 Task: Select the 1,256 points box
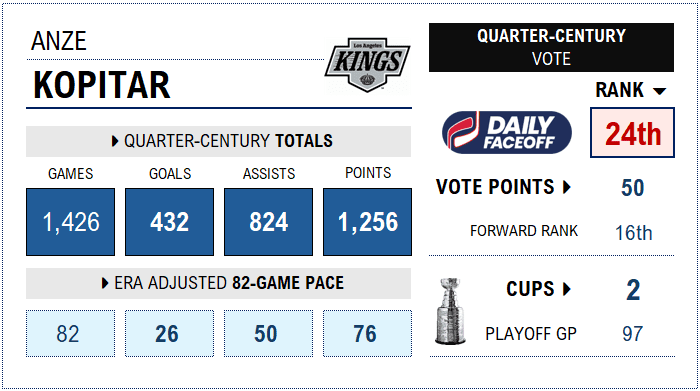[367, 222]
